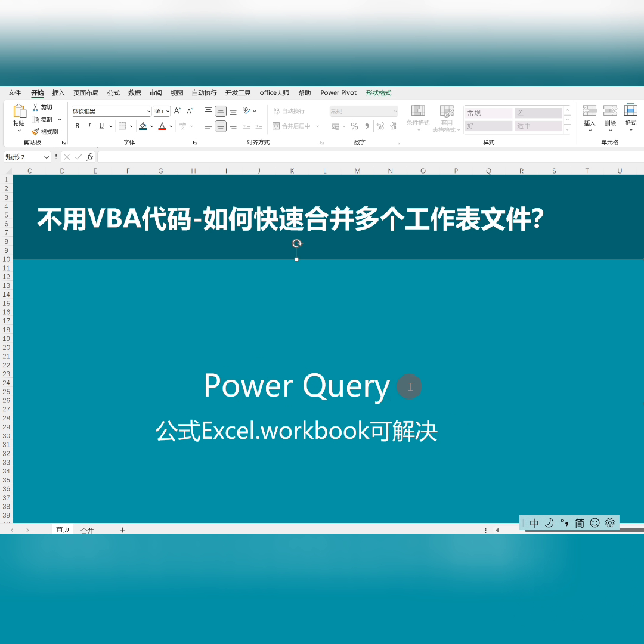Image resolution: width=644 pixels, height=644 pixels.
Task: Align text to top
Action: (208, 111)
